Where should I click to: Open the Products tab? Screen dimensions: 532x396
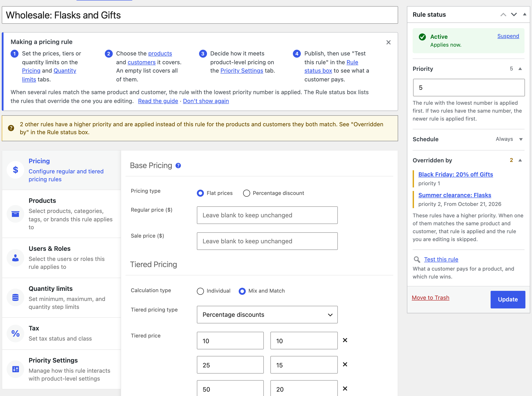pyautogui.click(x=61, y=214)
